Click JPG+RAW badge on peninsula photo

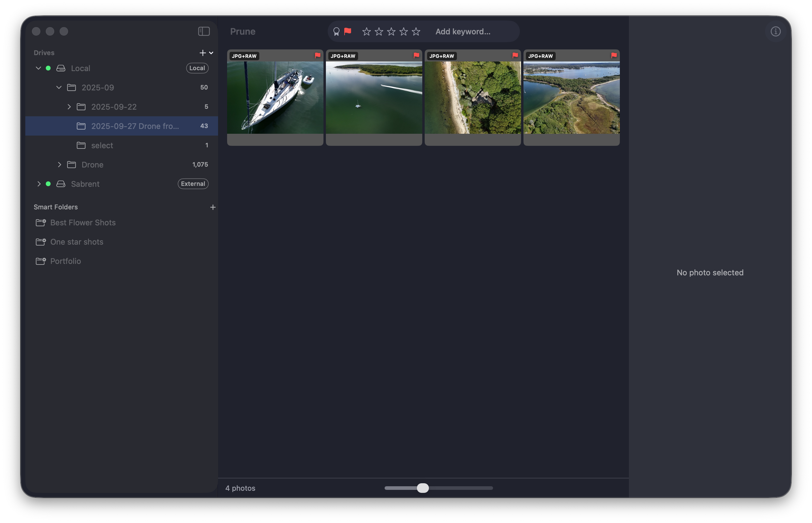pyautogui.click(x=540, y=56)
